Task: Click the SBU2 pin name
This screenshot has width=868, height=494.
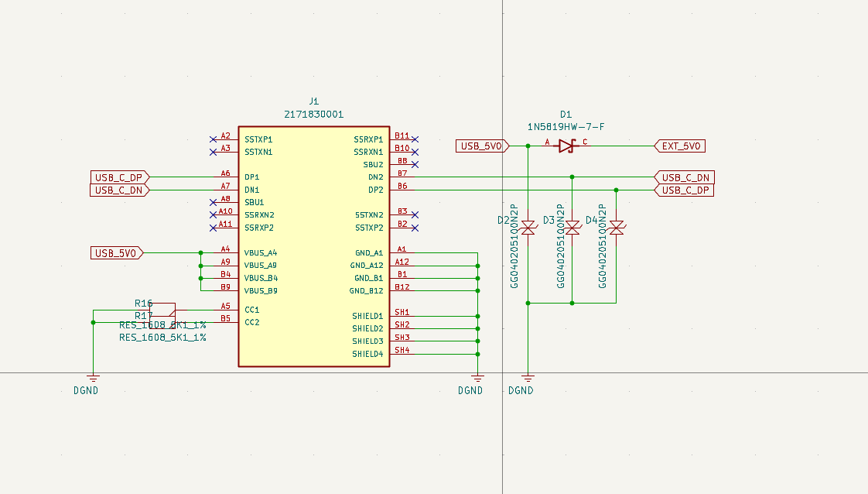Action: click(x=373, y=164)
